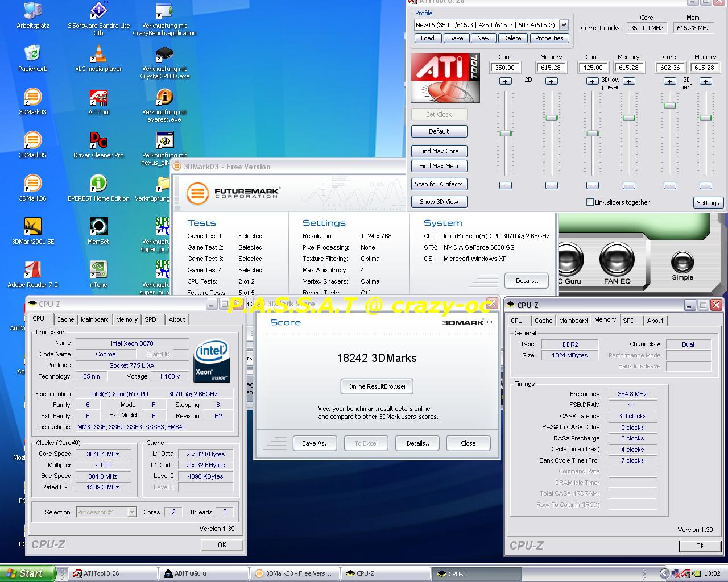Increase 2D Core clock with plus button
Viewport: 728px width, 582px height.
coord(505,81)
